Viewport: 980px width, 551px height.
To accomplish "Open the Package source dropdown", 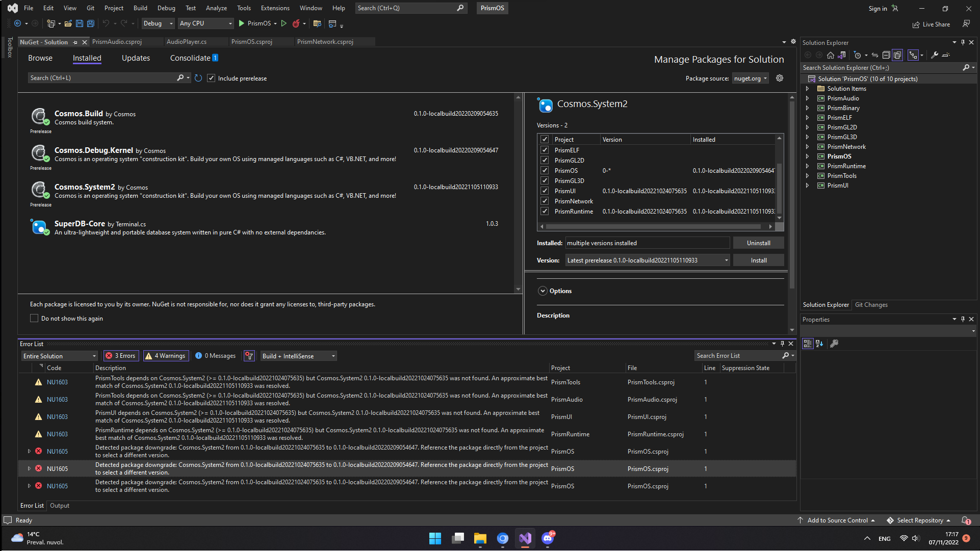I will tap(750, 78).
